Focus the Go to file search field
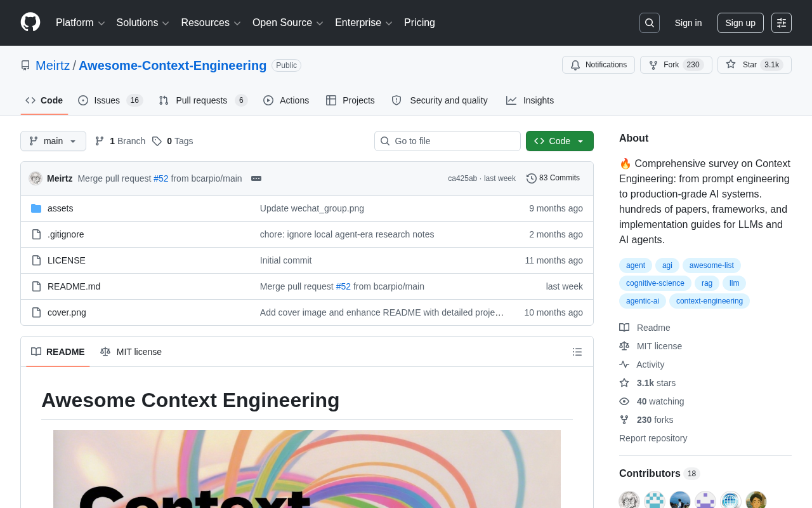This screenshot has width=812, height=508. (x=447, y=141)
